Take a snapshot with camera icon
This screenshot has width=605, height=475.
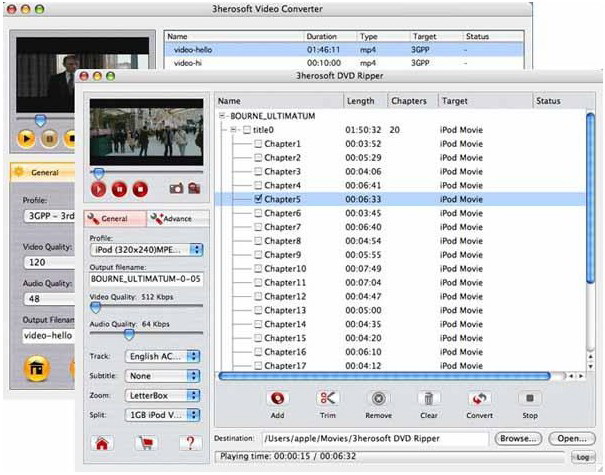click(x=176, y=187)
